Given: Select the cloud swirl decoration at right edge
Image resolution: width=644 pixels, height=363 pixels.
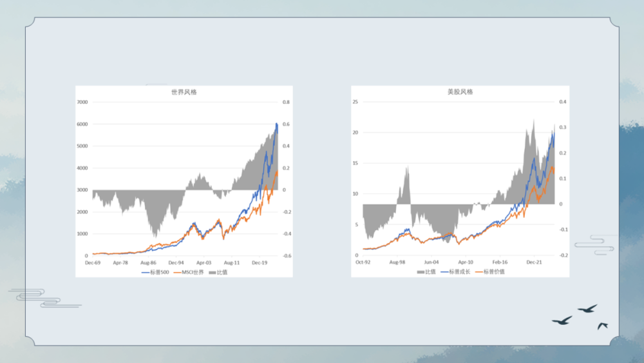Looking at the screenshot, I should point(594,245).
